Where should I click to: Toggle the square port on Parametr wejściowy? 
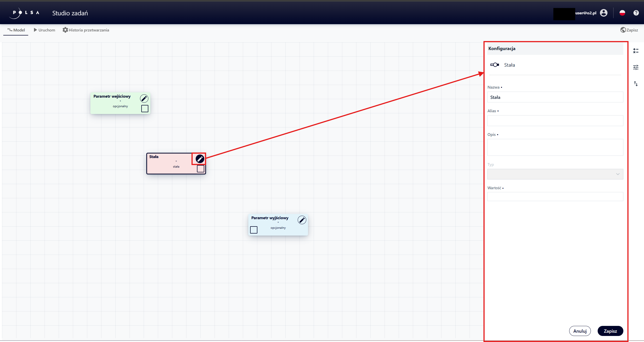[x=145, y=108]
